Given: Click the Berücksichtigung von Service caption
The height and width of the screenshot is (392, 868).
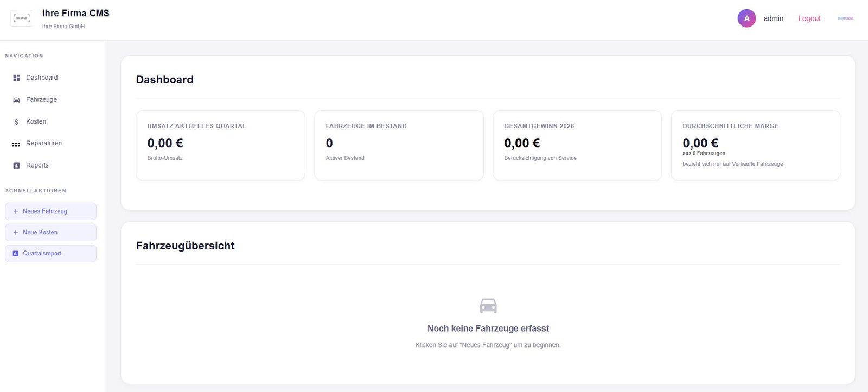Looking at the screenshot, I should click(x=540, y=158).
